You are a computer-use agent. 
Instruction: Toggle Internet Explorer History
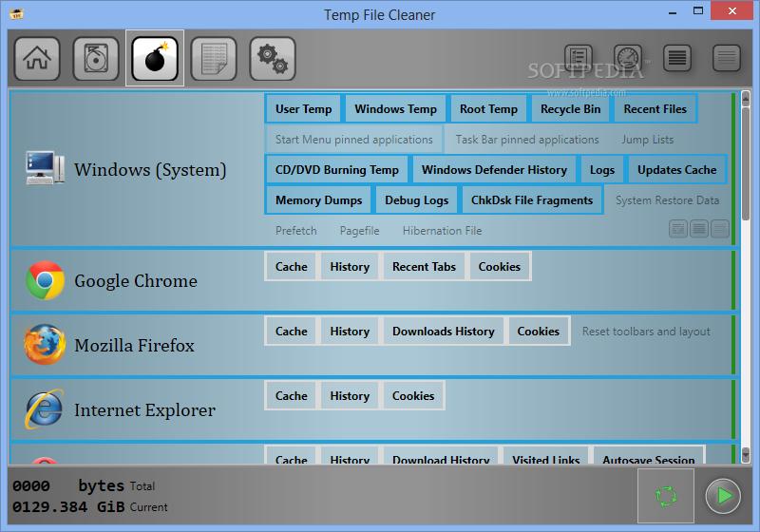click(x=350, y=395)
